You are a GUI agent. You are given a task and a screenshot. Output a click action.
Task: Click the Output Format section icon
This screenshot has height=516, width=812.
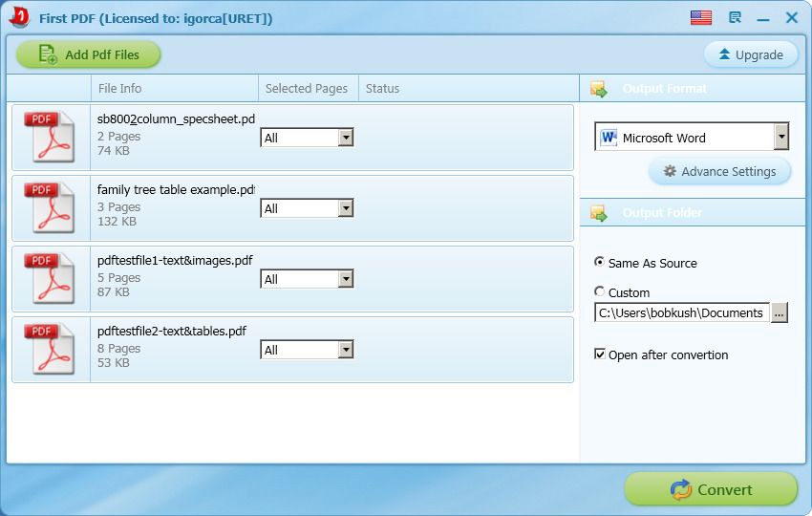(x=599, y=89)
